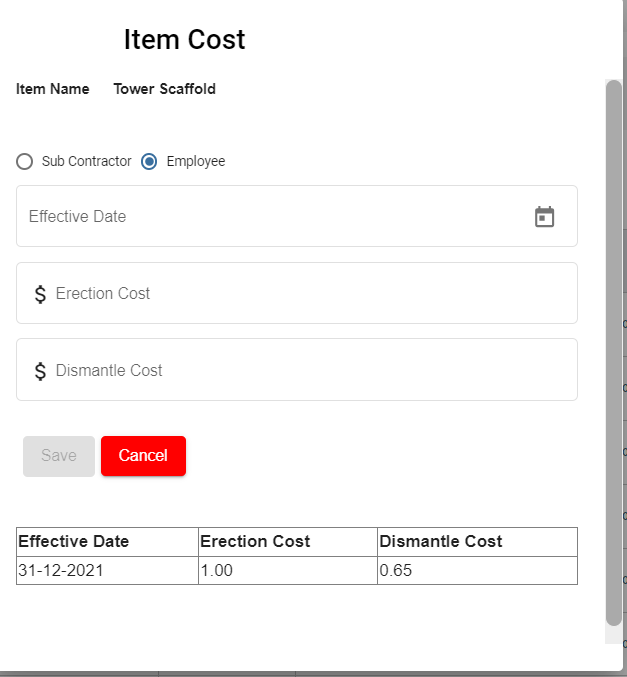Choose the Employee radio option
This screenshot has width=627, height=677.
(x=149, y=162)
